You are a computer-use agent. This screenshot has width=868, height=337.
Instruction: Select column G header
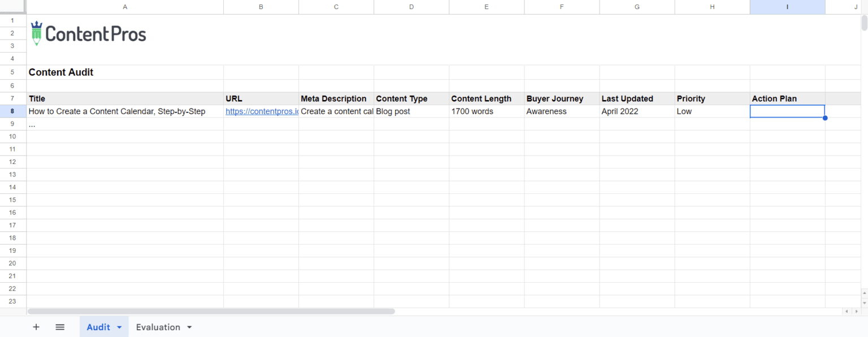pos(637,7)
